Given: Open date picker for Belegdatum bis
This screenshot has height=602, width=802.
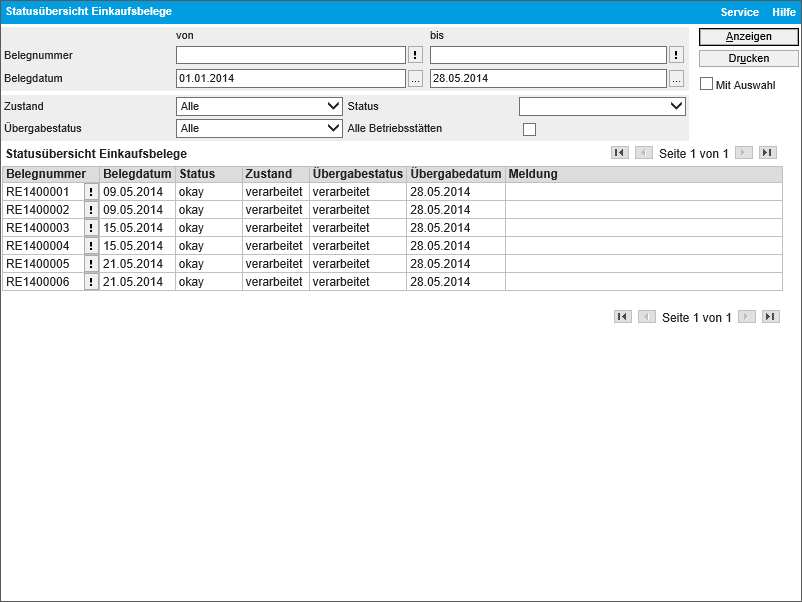Looking at the screenshot, I should click(677, 78).
